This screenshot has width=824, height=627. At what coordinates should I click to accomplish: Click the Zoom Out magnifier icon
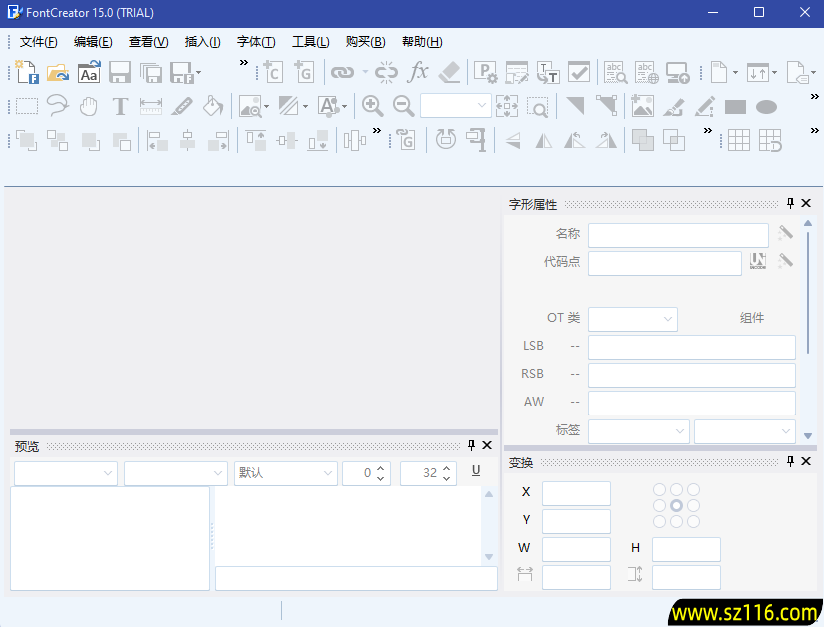(403, 105)
